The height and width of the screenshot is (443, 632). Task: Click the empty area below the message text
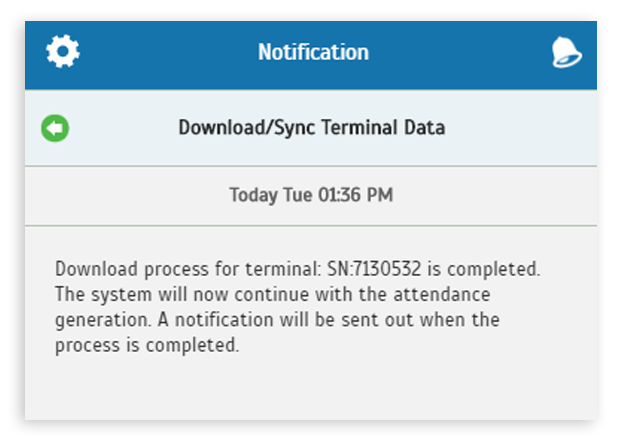pyautogui.click(x=311, y=389)
